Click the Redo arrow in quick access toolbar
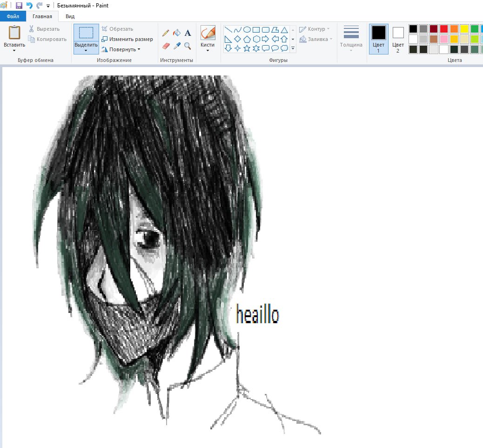The height and width of the screenshot is (448, 483). 39,6
